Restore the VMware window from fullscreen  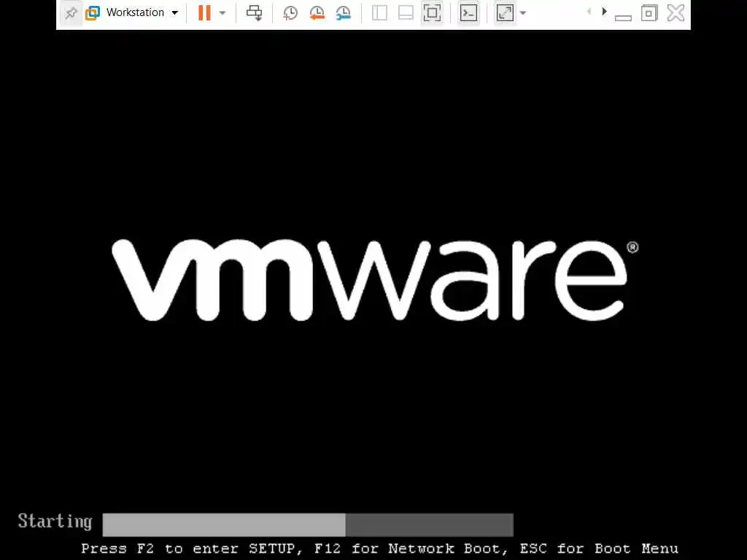[649, 13]
